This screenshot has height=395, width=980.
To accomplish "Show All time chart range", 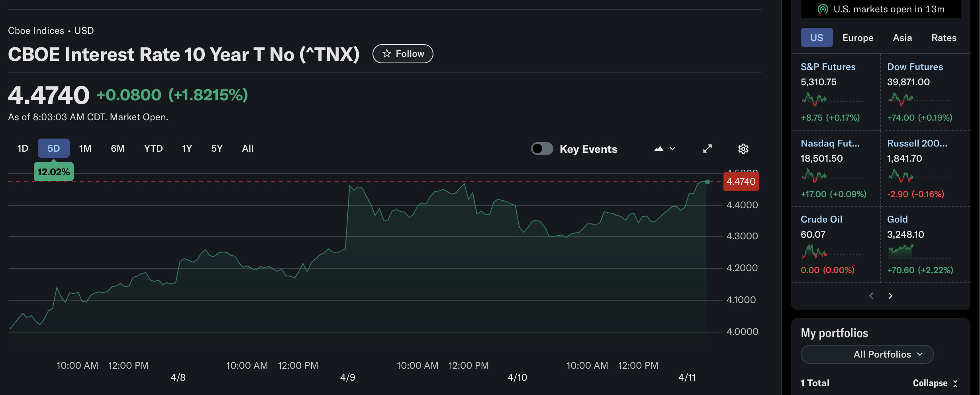I will [x=248, y=149].
